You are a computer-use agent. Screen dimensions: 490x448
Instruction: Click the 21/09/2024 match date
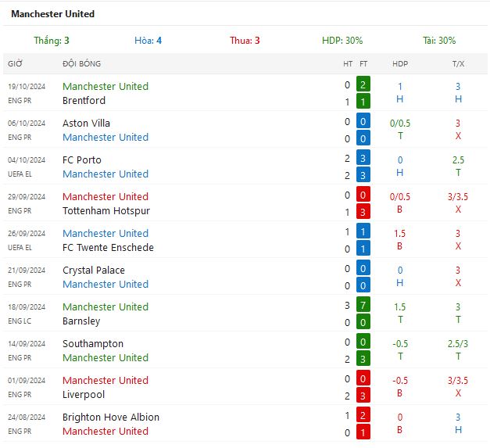[x=27, y=270]
